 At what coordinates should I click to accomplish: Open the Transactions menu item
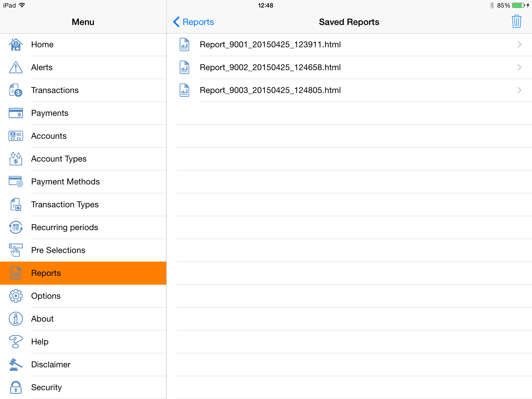click(55, 90)
